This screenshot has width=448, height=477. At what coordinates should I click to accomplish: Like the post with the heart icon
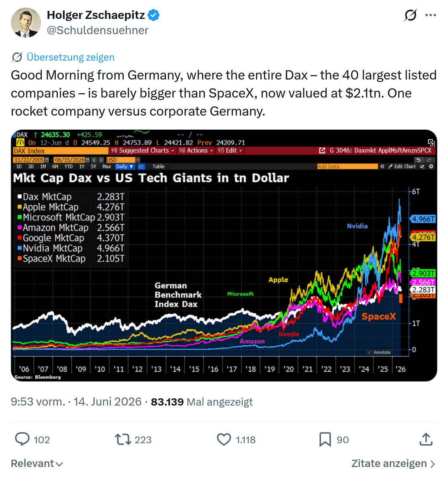(224, 440)
